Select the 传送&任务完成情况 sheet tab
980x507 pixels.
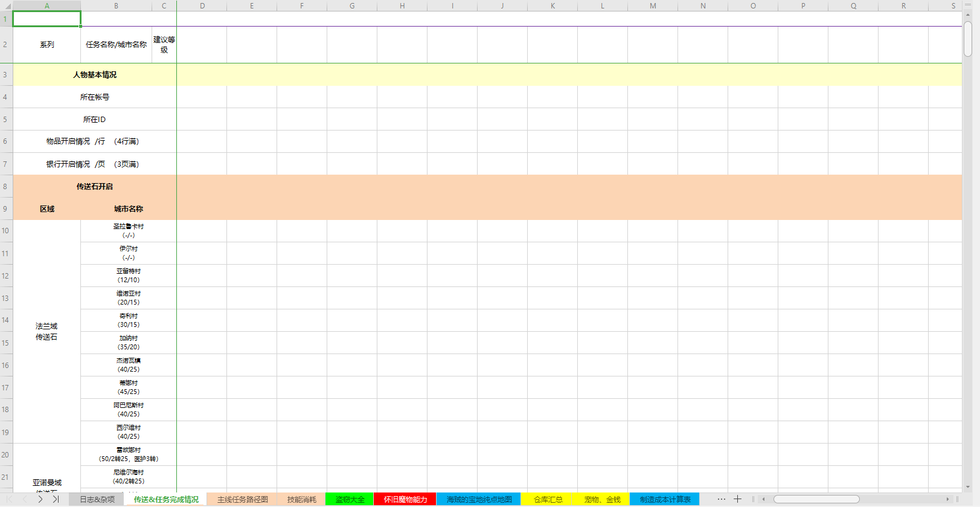coord(166,499)
